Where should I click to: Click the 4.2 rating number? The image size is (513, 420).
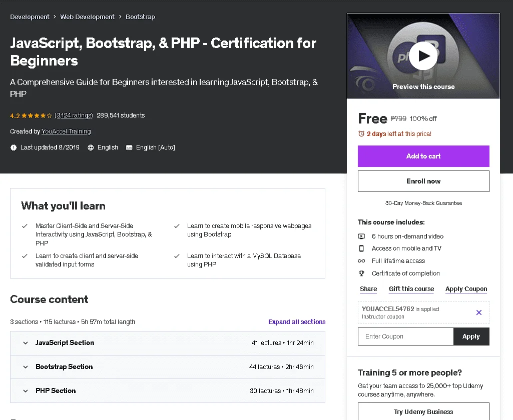coord(15,115)
